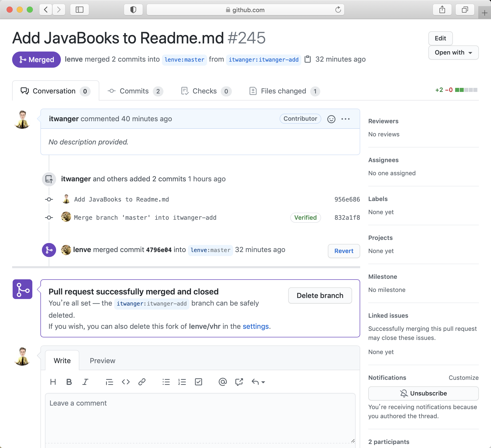Viewport: 491px width, 448px height.
Task: Apply italic formatting in comment editor
Action: point(85,382)
